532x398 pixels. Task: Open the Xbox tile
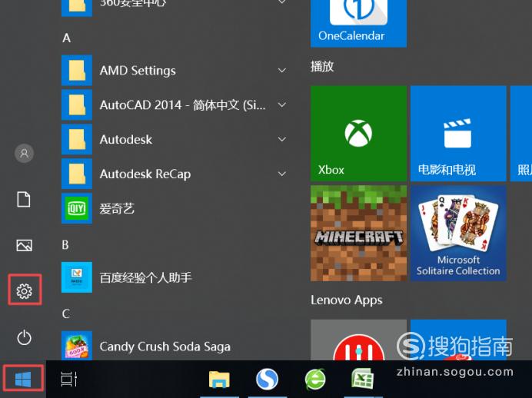(358, 134)
